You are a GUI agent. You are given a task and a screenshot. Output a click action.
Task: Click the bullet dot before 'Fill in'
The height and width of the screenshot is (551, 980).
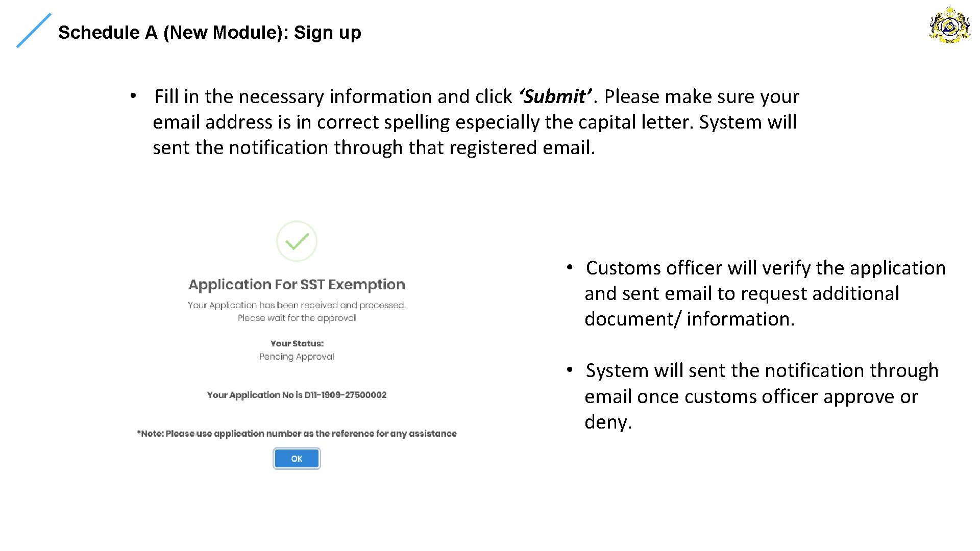click(133, 96)
